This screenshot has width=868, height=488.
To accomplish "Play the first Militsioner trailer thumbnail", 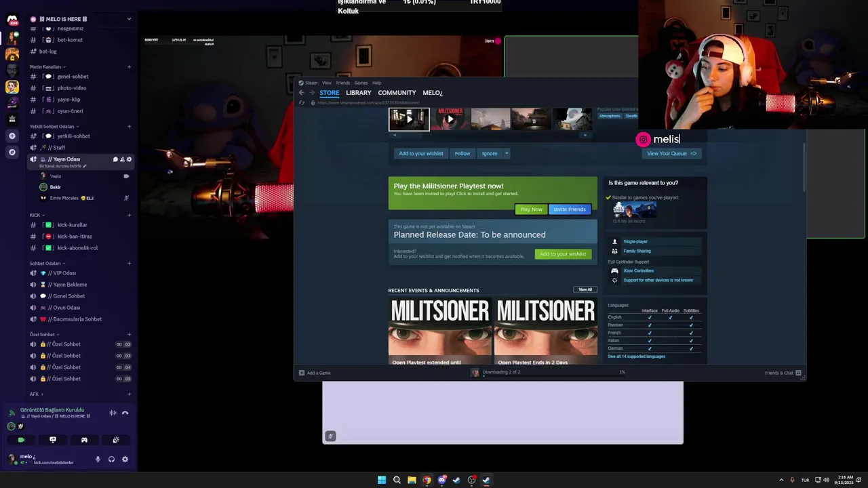I will tap(409, 119).
